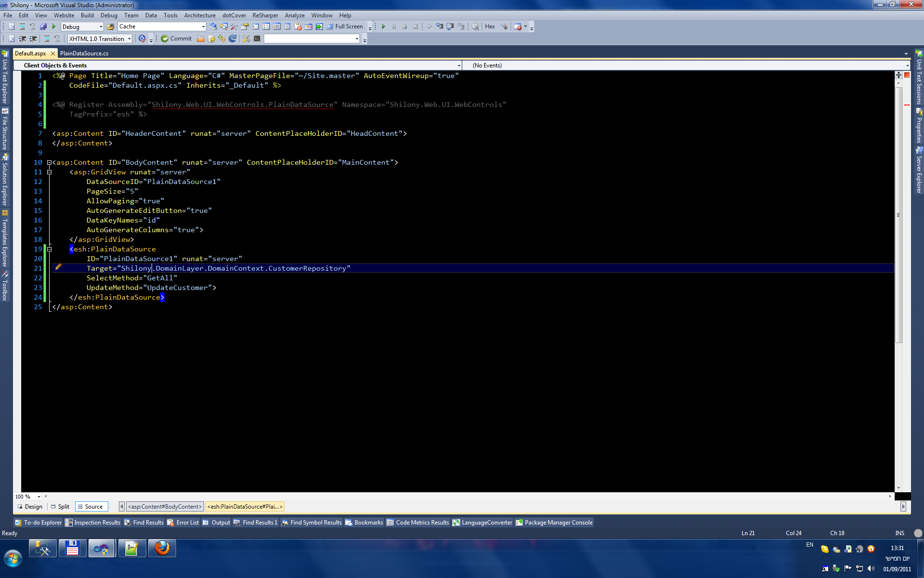Switch to Source view
924x578 pixels.
90,507
